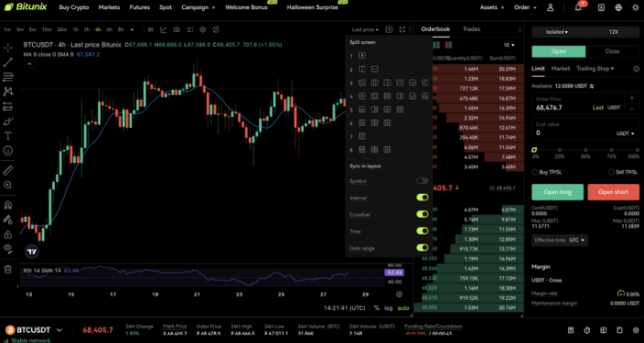This screenshot has height=343, width=644.
Task: Toggle Crosshair sync in layout
Action: [423, 214]
